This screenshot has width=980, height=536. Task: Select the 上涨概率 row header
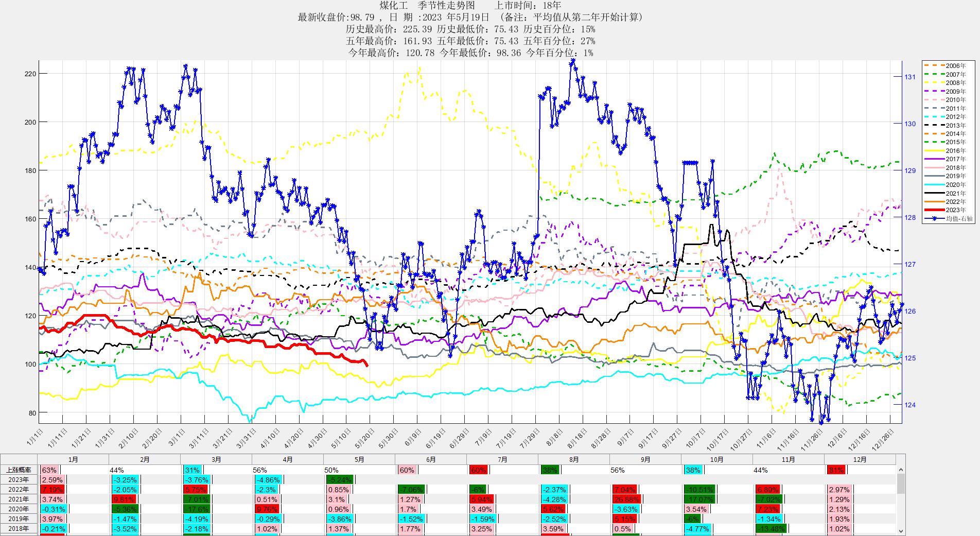(x=19, y=470)
